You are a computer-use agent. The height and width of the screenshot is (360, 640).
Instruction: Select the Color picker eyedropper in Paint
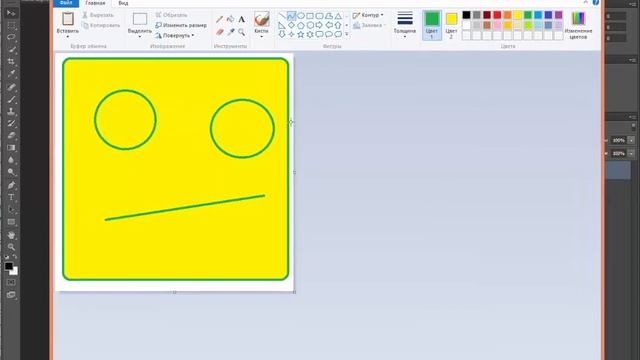point(231,32)
